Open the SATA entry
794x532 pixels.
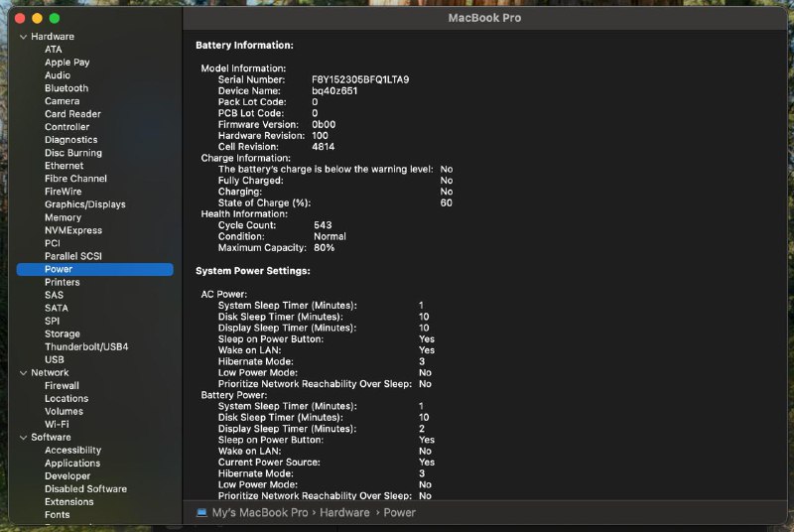57,309
